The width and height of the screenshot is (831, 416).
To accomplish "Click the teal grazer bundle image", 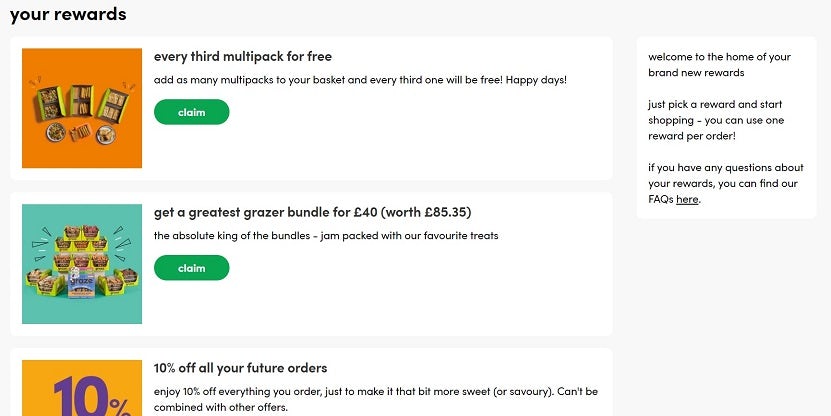I will pyautogui.click(x=82, y=264).
